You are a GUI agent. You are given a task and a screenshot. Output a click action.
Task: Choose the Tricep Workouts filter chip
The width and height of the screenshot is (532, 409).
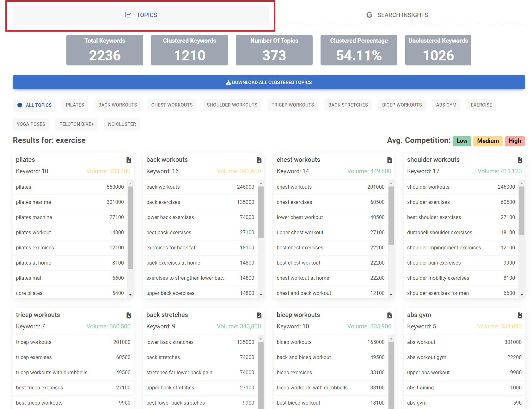click(293, 105)
